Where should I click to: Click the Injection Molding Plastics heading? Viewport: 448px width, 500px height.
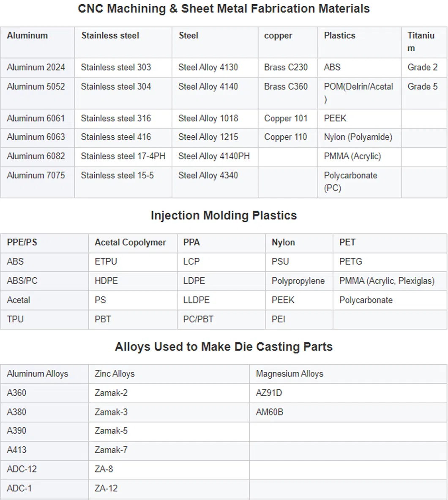pyautogui.click(x=224, y=216)
